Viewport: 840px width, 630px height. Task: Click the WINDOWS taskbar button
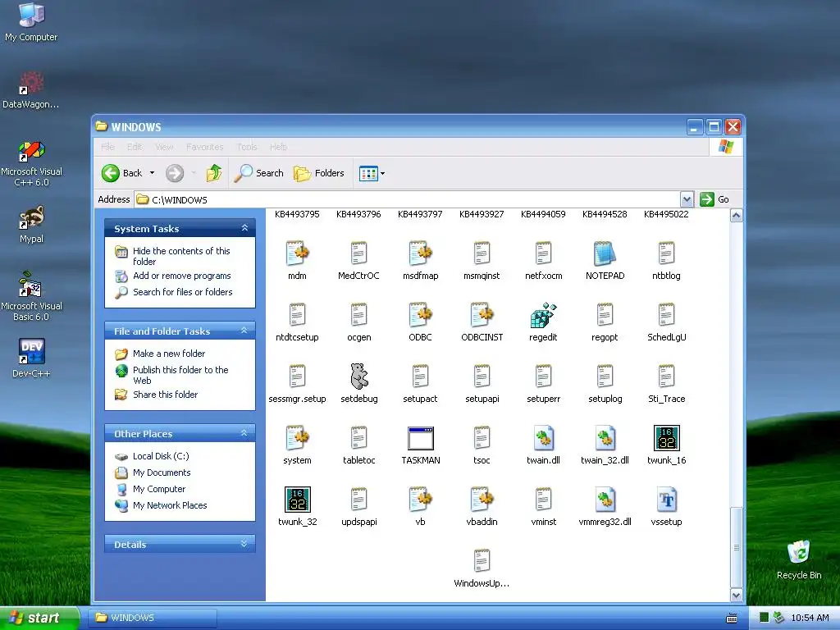click(152, 618)
